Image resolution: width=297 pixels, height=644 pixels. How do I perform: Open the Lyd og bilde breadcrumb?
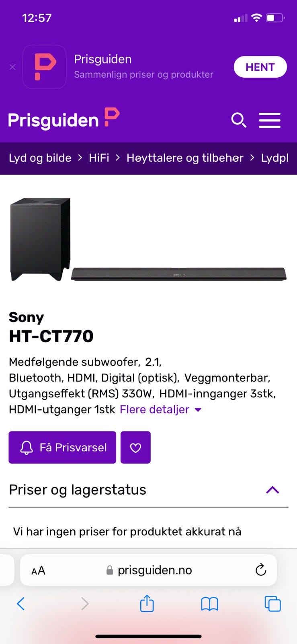pos(40,158)
